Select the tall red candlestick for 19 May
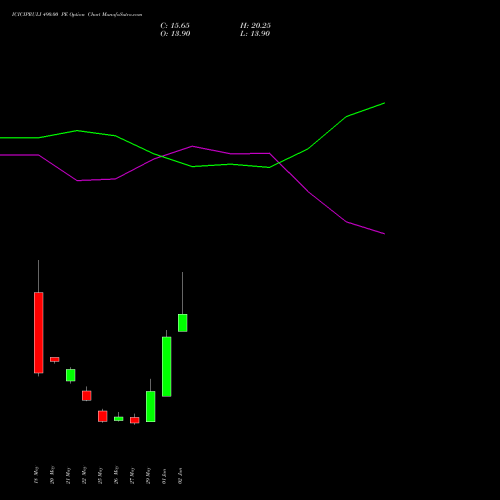 [39, 332]
